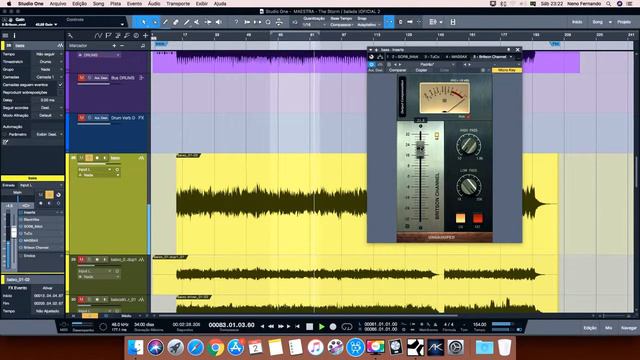This screenshot has height=360, width=640.
Task: Open the Navegar browser button
Action: (629, 328)
